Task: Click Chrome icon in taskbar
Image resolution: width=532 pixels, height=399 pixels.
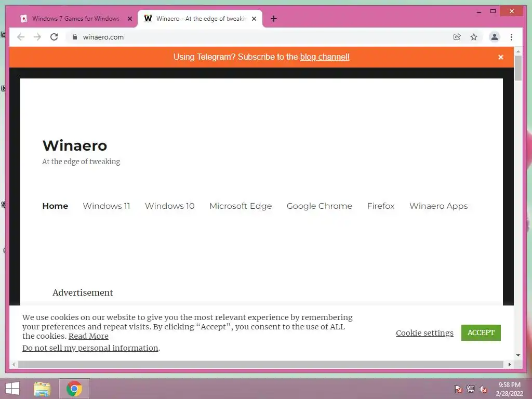Action: [x=74, y=389]
